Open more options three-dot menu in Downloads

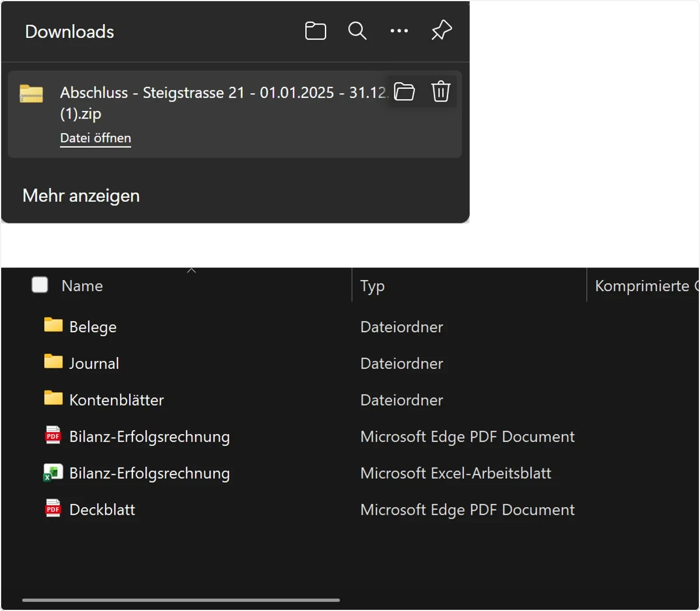[399, 31]
